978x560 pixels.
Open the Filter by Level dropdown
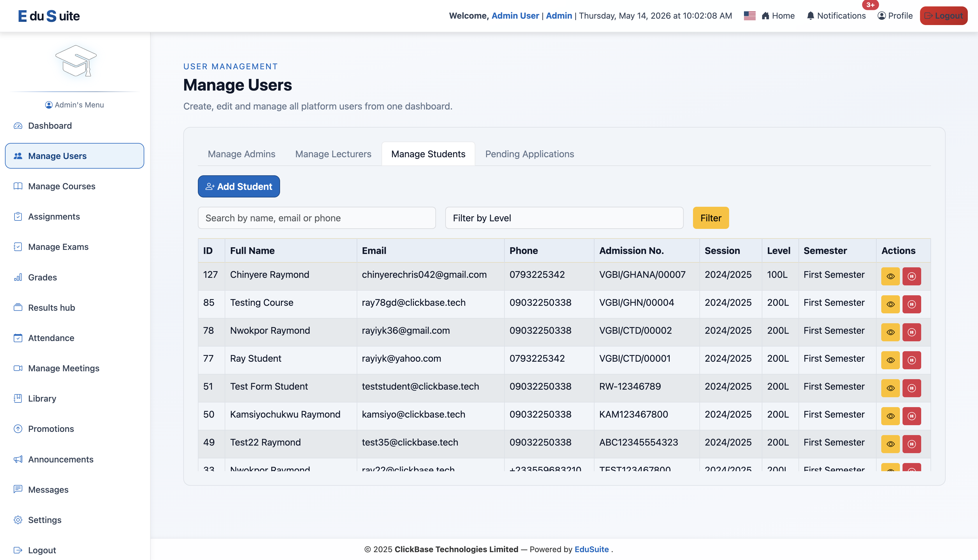tap(564, 218)
